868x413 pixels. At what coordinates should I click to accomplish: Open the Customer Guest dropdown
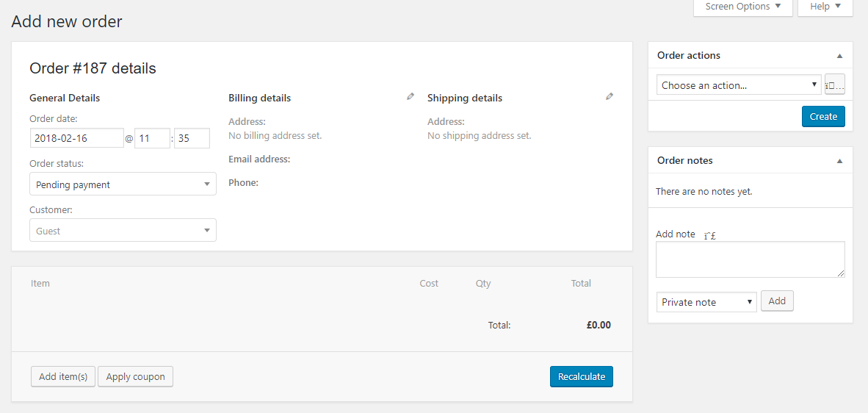tap(123, 231)
